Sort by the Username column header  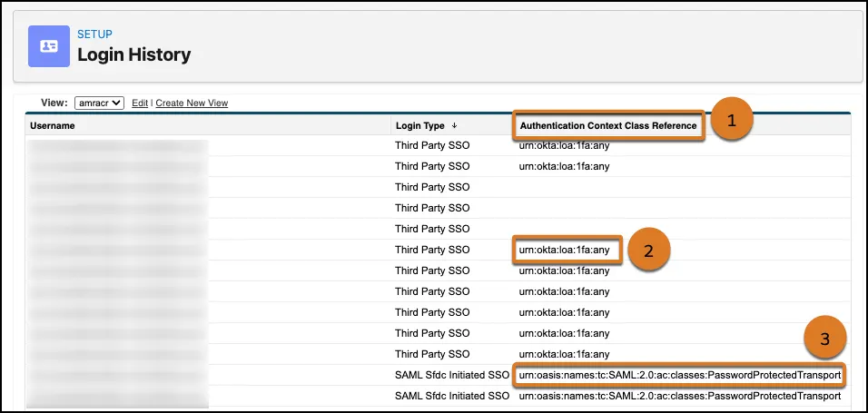tap(53, 125)
